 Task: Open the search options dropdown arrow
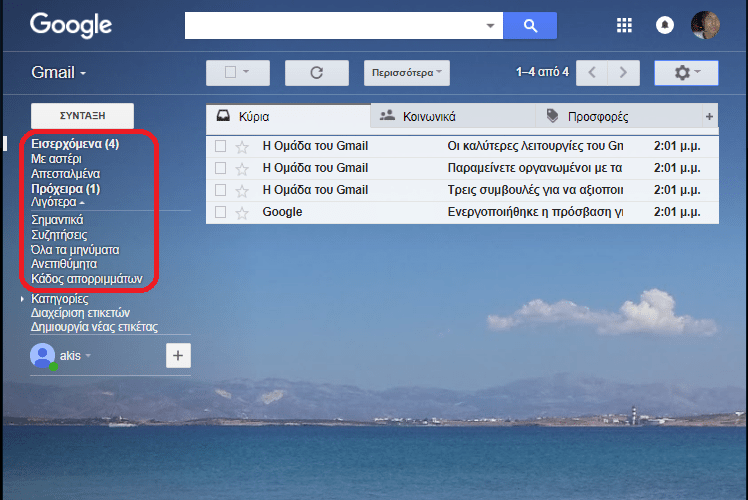[x=490, y=26]
